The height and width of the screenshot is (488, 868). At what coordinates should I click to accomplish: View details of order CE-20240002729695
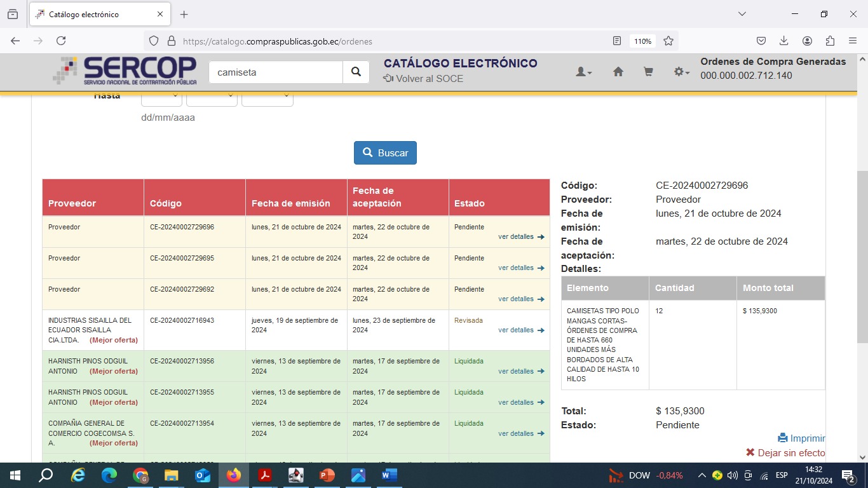[520, 268]
